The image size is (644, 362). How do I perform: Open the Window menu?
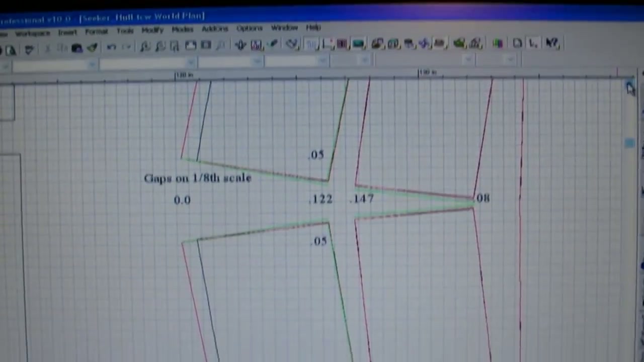[284, 28]
